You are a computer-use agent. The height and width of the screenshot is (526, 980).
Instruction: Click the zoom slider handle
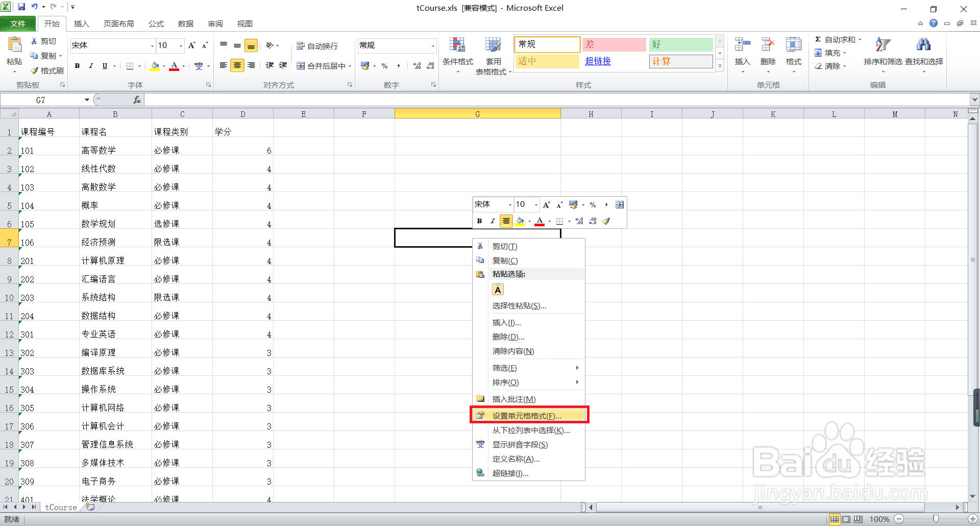[936, 519]
